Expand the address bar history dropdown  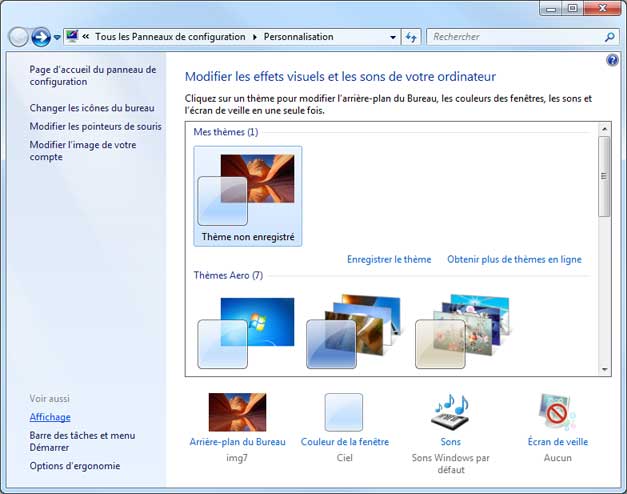tap(393, 37)
